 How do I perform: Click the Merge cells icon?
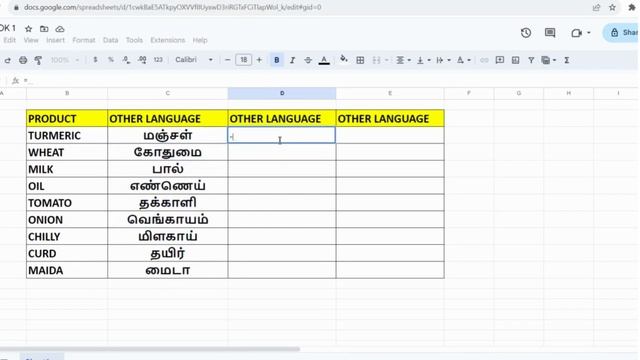[x=376, y=60]
